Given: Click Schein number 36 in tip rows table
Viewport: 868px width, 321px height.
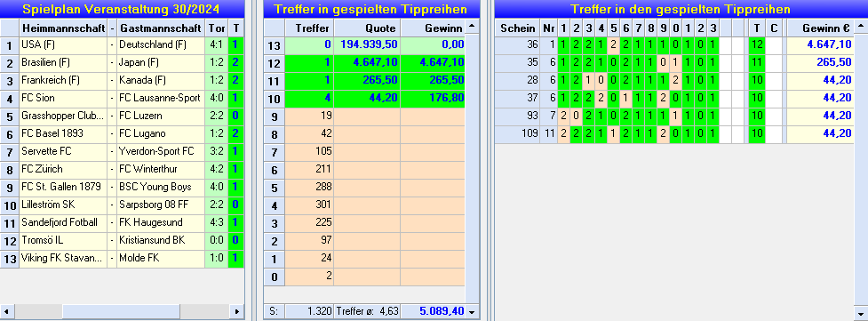Looking at the screenshot, I should point(517,45).
